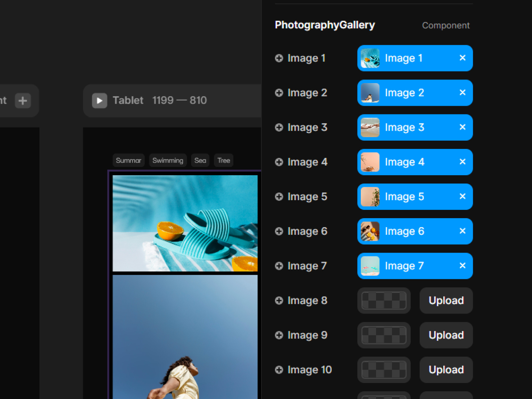Select the Summer filter tag

pyautogui.click(x=128, y=161)
